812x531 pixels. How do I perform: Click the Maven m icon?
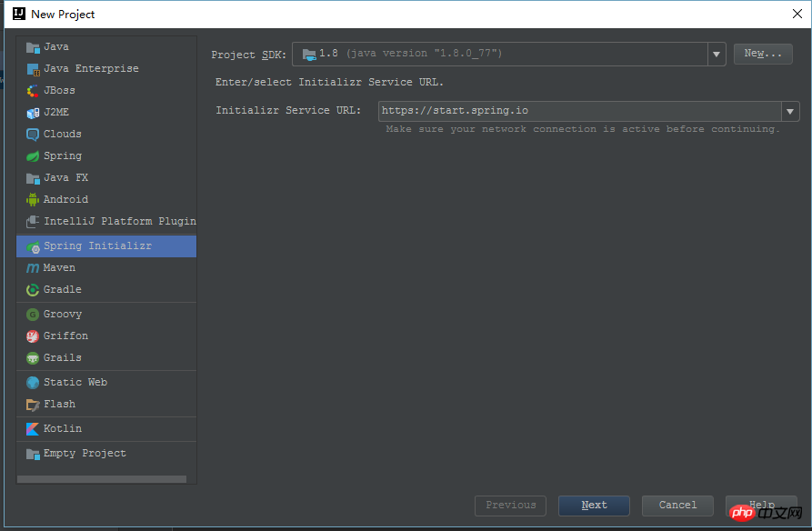33,268
